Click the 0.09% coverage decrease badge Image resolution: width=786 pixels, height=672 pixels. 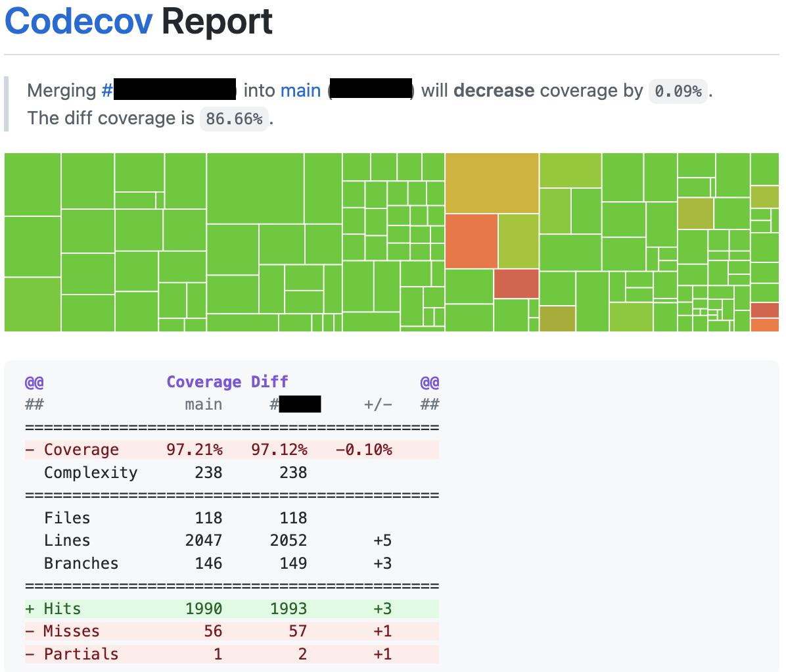click(678, 91)
